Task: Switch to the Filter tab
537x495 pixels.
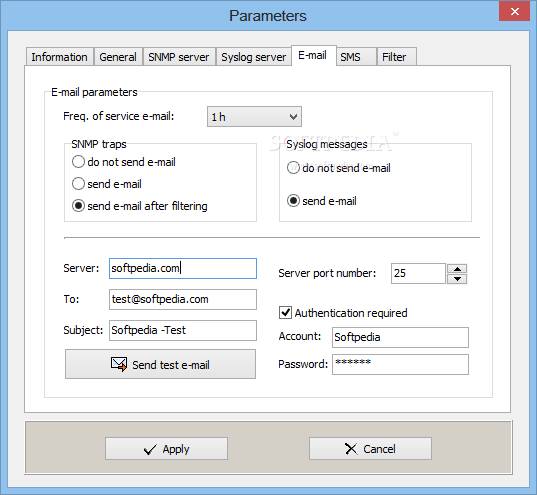Action: [x=397, y=57]
